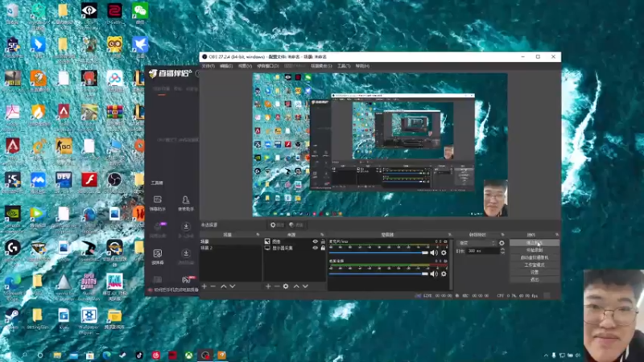Open the 淡出 scene transition dropdown
Screen dimensions: 644x362
point(477,243)
